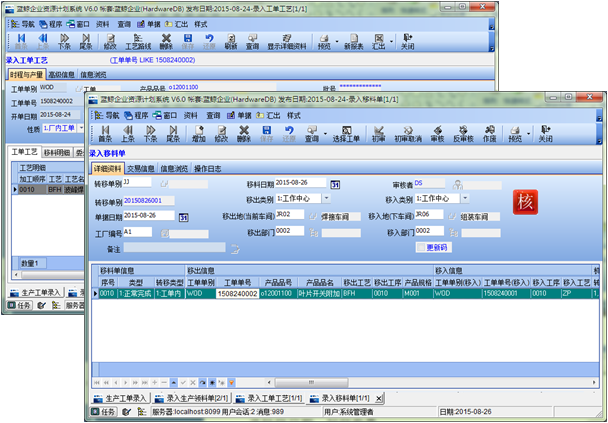Click 修改 edit icon in 录入工单工艺 window
Image resolution: width=608 pixels, height=423 pixels.
tap(110, 41)
